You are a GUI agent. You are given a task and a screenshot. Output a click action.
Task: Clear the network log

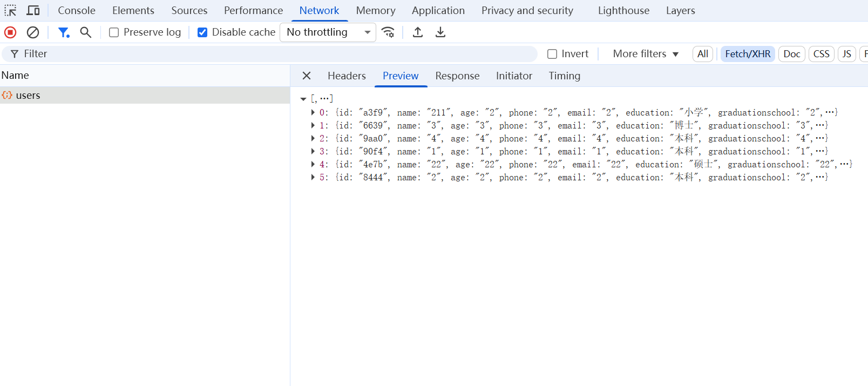click(33, 32)
